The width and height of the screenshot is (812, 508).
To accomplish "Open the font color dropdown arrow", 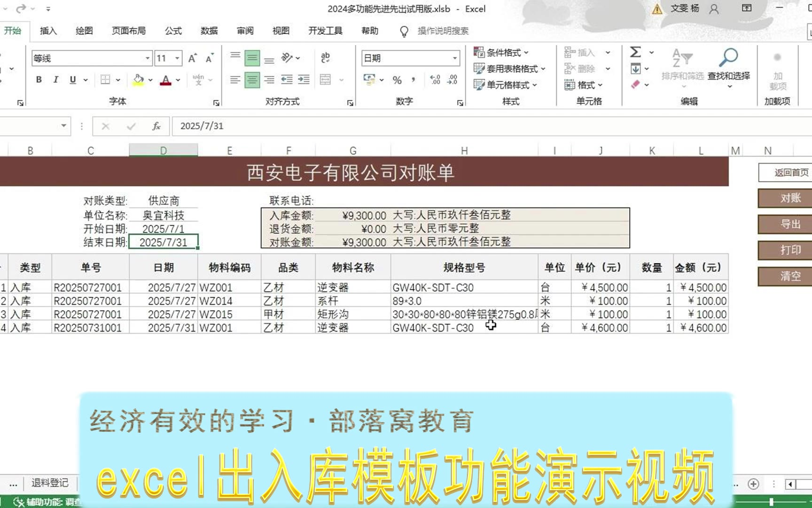I will pyautogui.click(x=178, y=80).
